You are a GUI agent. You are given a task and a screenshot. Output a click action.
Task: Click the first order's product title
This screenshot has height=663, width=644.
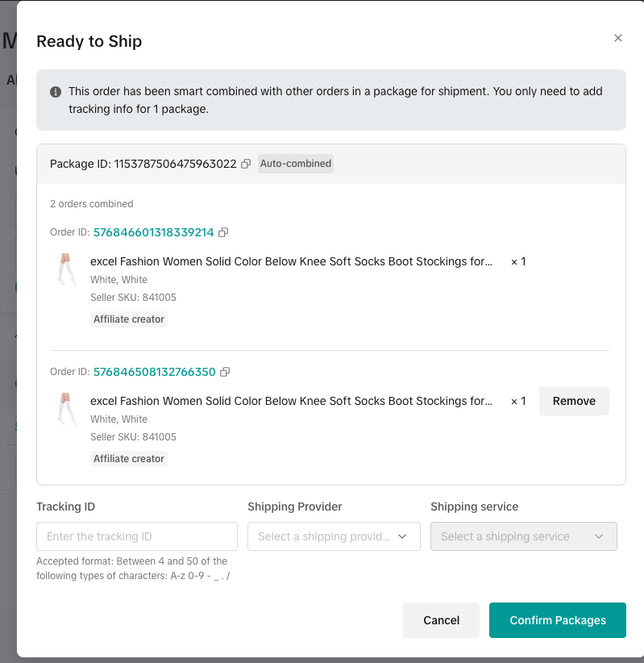click(291, 261)
